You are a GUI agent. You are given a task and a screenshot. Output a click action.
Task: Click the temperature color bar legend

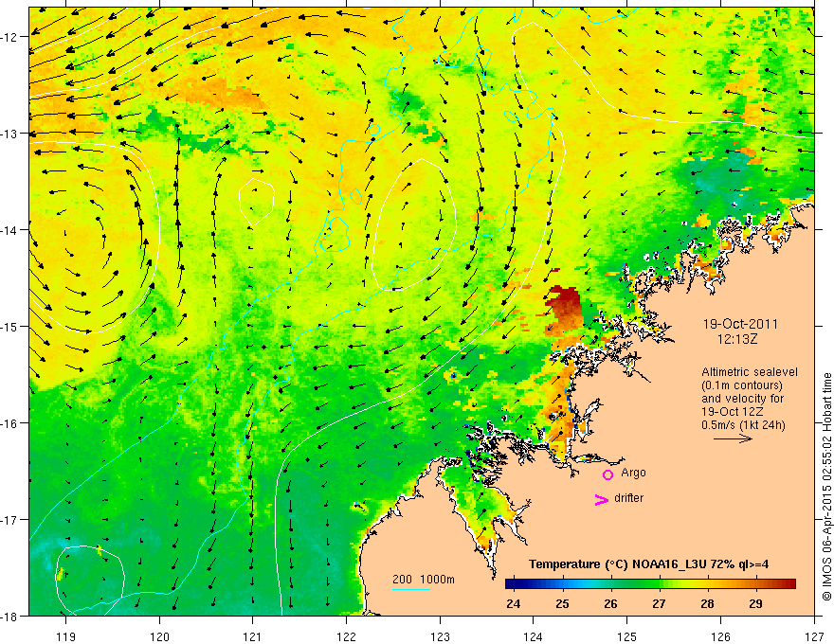click(650, 584)
